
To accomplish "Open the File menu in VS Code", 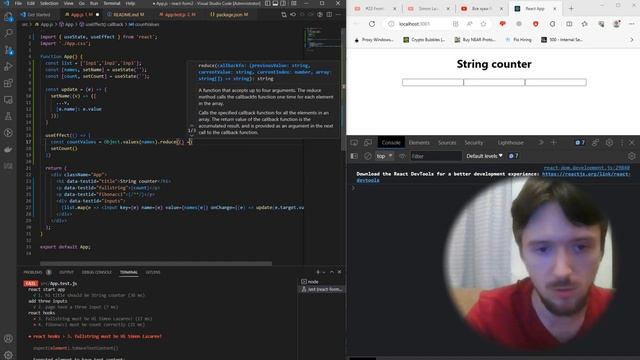I will pyautogui.click(x=18, y=3).
